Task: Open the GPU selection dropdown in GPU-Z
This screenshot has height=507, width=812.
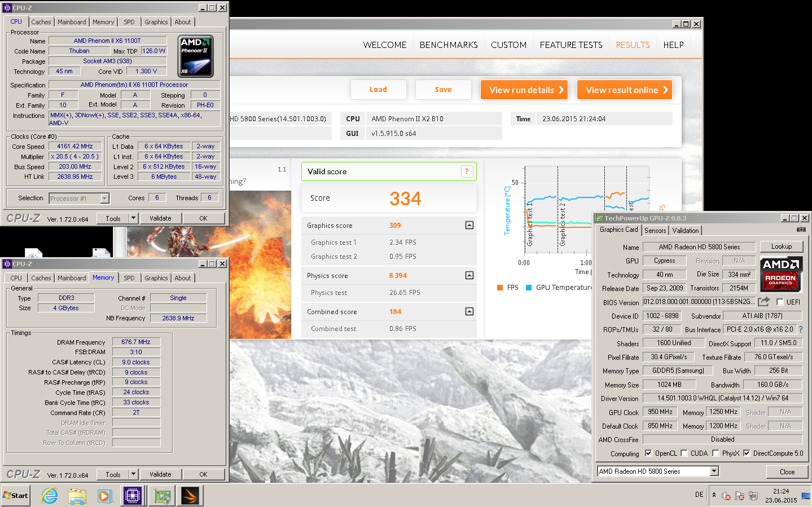Action: click(x=714, y=471)
